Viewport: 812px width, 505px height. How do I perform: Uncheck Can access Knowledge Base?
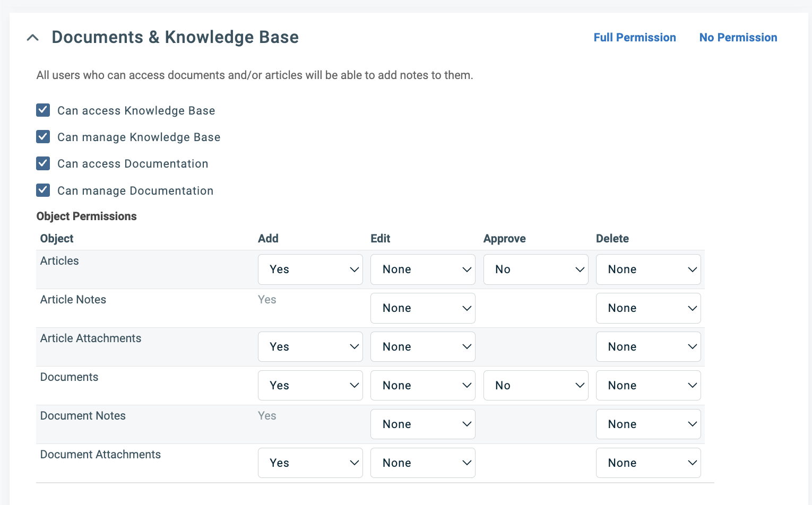point(43,110)
